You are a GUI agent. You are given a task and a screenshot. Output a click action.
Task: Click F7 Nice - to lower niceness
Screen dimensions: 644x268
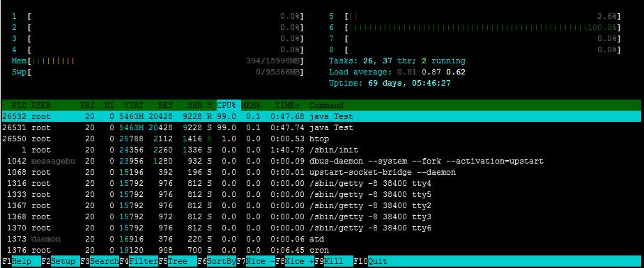point(256,262)
